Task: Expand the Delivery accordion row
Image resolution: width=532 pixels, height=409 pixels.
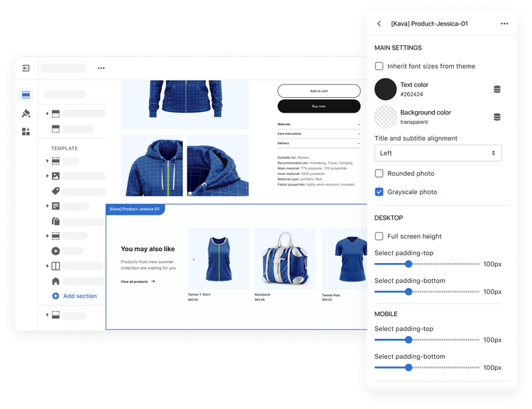Action: [318, 143]
